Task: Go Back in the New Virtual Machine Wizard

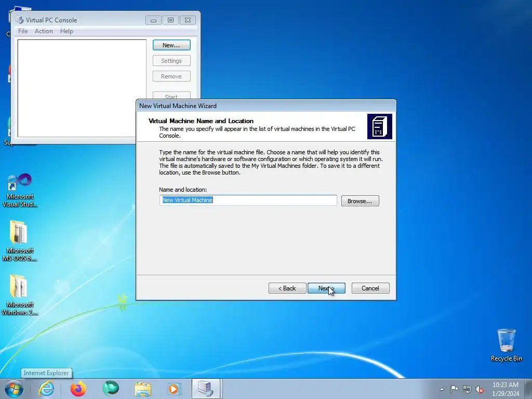Action: 287,288
